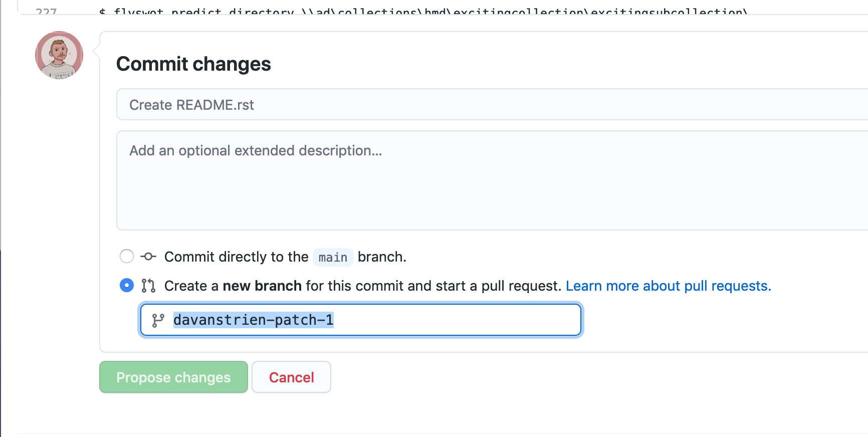Click the "for this commit and start a pull request" label
This screenshot has width=868, height=437.
pyautogui.click(x=433, y=286)
